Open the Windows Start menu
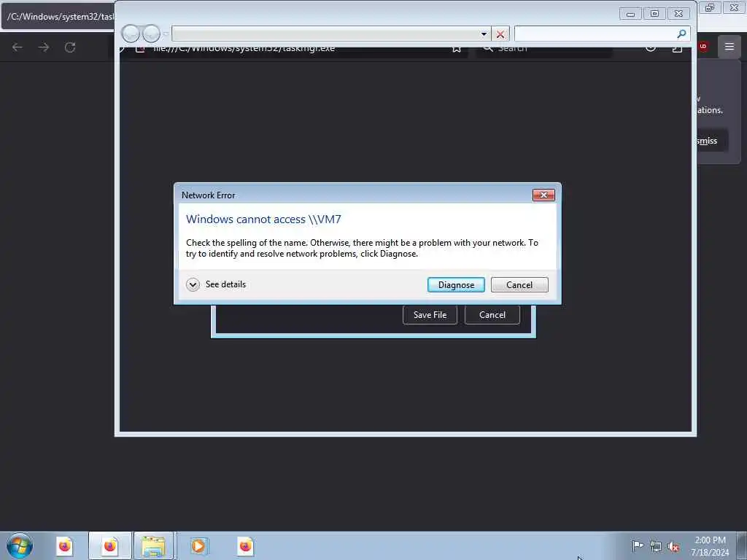This screenshot has width=747, height=560. [20, 545]
